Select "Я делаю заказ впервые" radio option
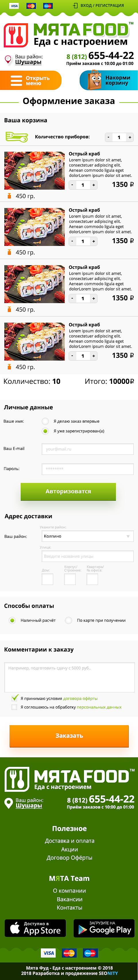 (45, 421)
